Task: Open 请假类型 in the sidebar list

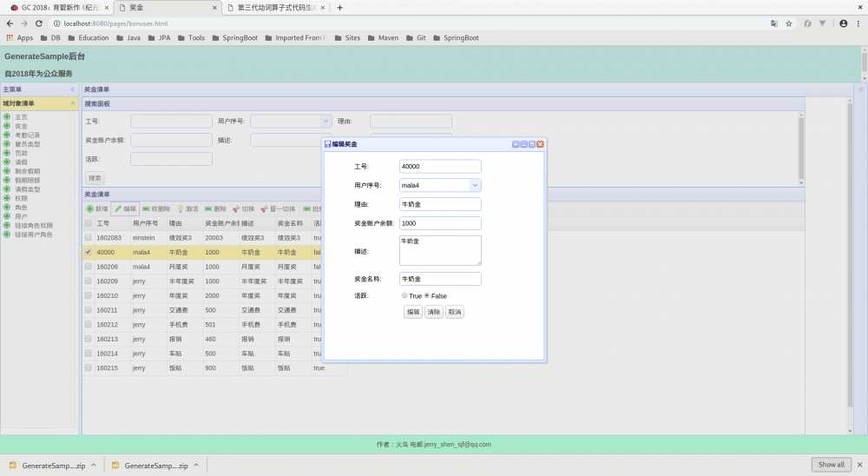Action: click(x=27, y=189)
